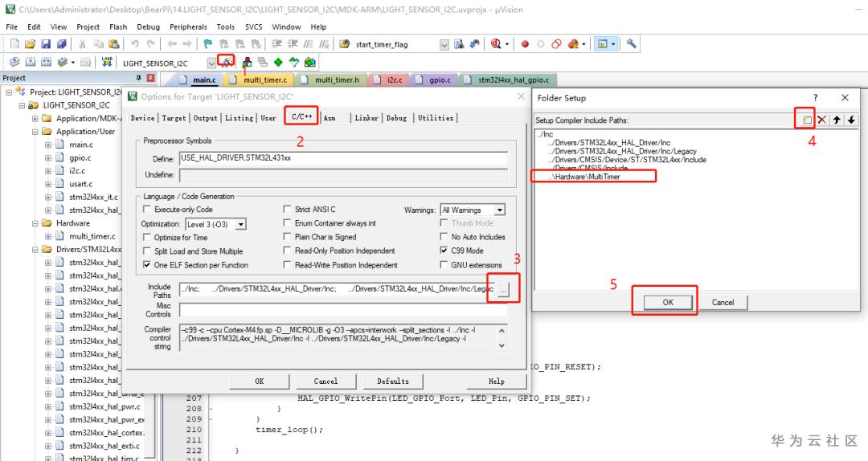Toggle No Auto Includes checkbox
Viewport: 868px width, 461px height.
[444, 236]
